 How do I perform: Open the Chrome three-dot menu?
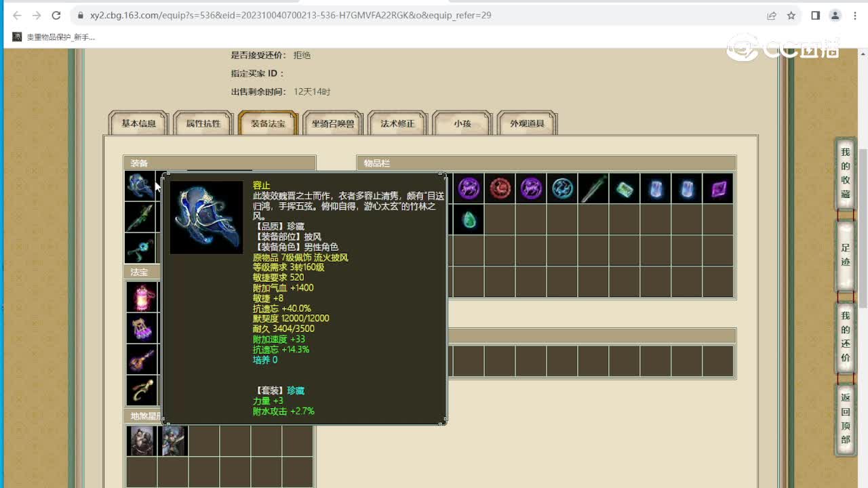pos(855,15)
